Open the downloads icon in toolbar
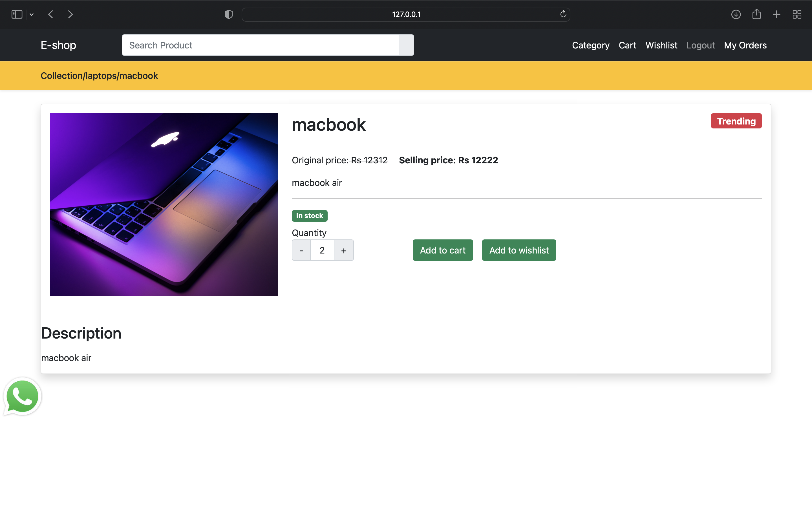Viewport: 812px width, 507px height. [736, 14]
